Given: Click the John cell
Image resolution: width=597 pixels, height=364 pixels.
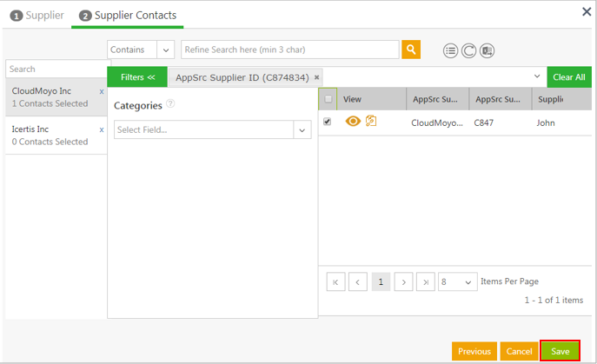Looking at the screenshot, I should tap(546, 122).
